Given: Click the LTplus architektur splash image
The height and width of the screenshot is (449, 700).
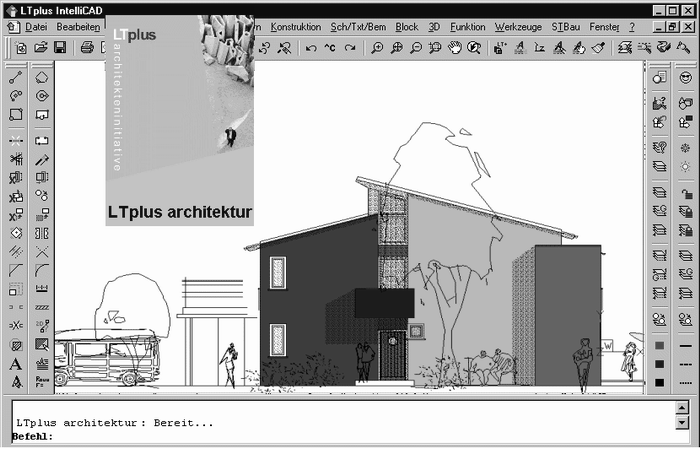Looking at the screenshot, I should point(180,121).
